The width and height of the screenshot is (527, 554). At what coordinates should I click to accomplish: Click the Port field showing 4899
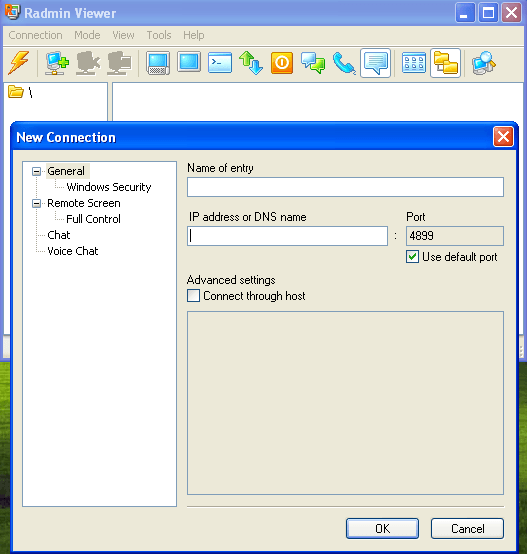[x=455, y=236]
